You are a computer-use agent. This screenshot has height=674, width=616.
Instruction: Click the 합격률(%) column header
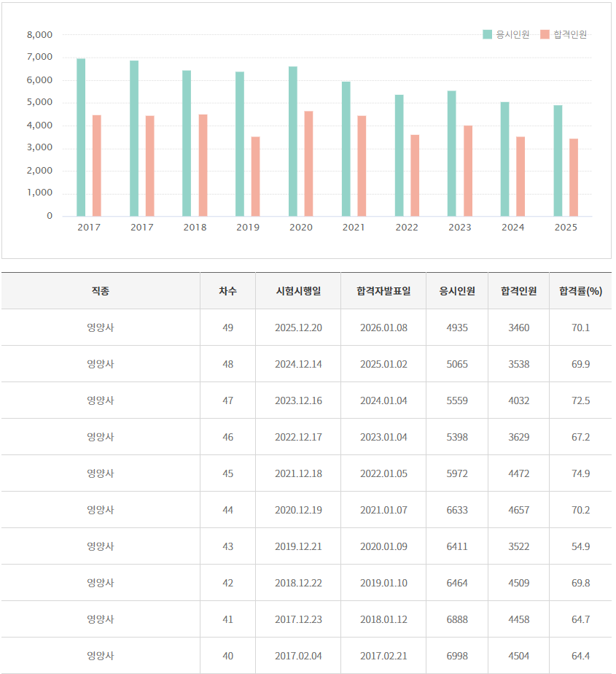tap(580, 291)
